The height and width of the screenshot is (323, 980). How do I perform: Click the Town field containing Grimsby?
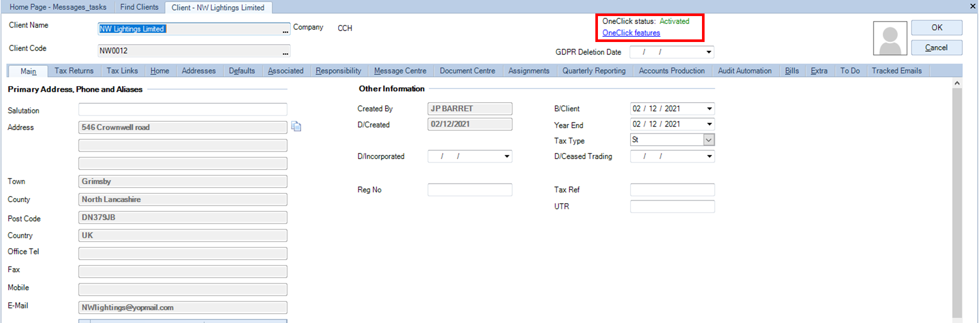tap(183, 181)
